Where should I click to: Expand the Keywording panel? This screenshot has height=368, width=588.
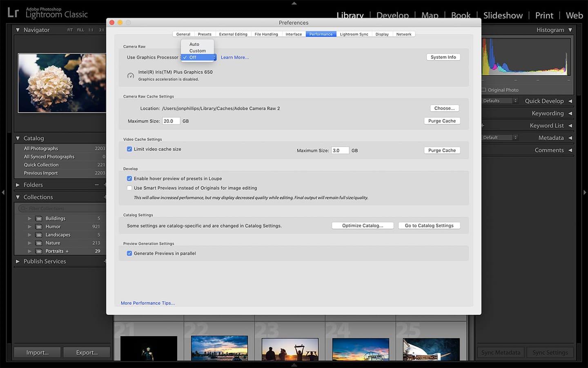(570, 113)
